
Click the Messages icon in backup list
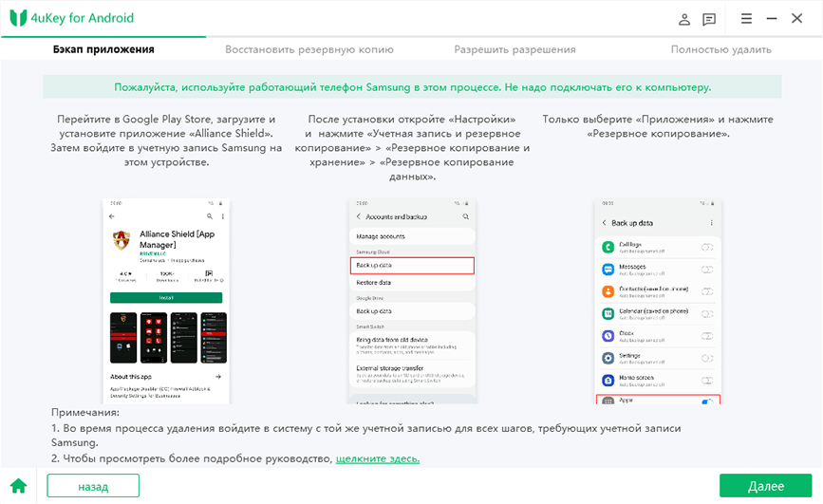(609, 269)
